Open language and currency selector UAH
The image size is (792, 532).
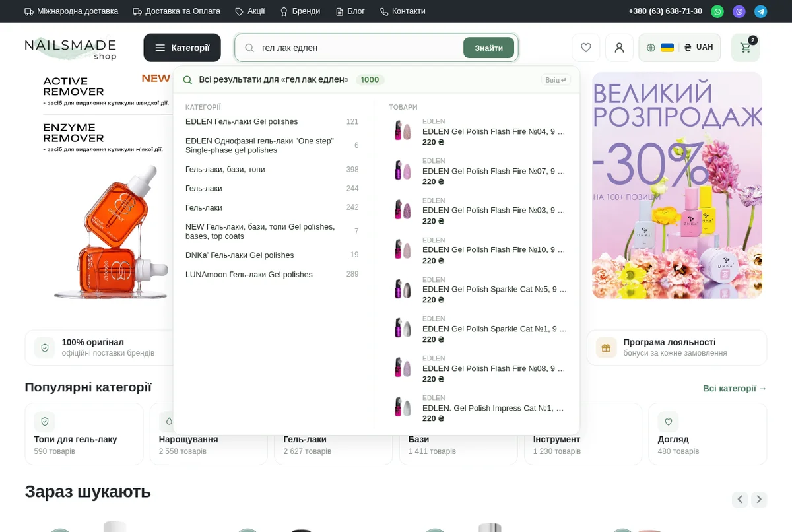(679, 48)
